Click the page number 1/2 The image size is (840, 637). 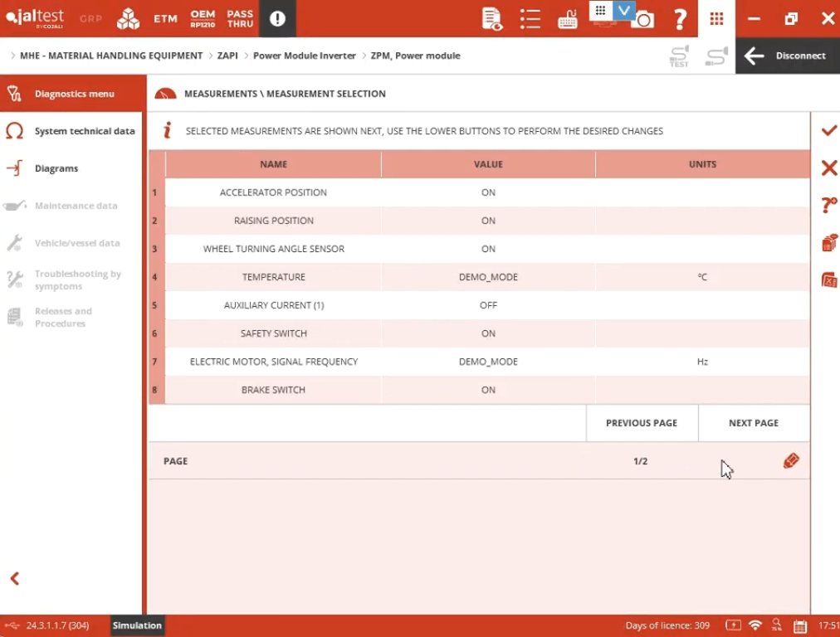coord(640,461)
